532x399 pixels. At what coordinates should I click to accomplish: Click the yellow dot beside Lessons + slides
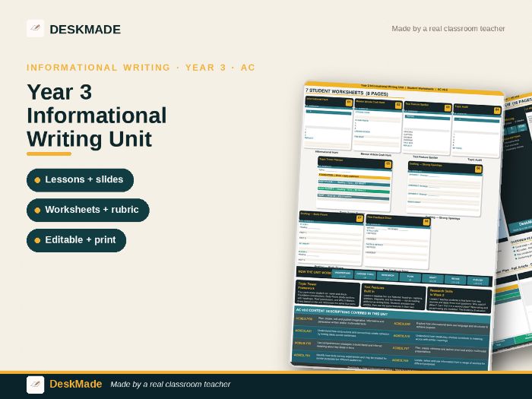37,180
